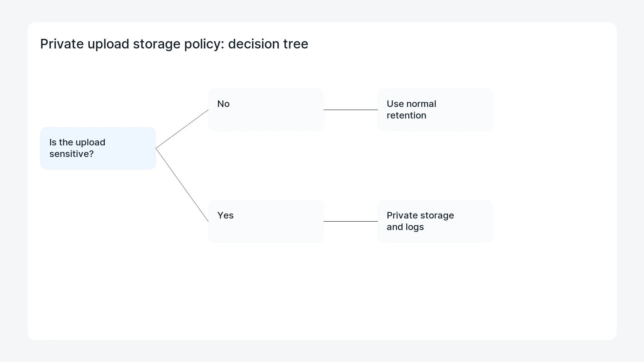Click the word 'Private' at the heading start

coord(62,44)
